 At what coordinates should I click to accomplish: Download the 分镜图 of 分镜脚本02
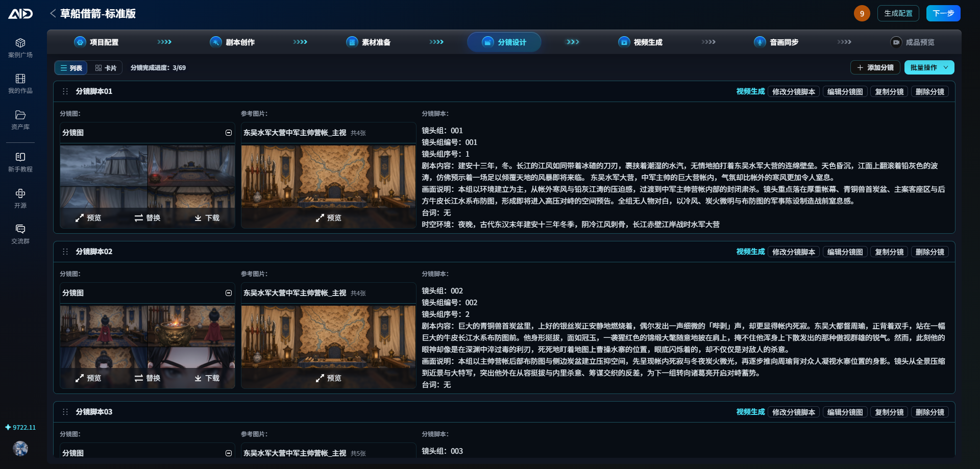point(207,378)
